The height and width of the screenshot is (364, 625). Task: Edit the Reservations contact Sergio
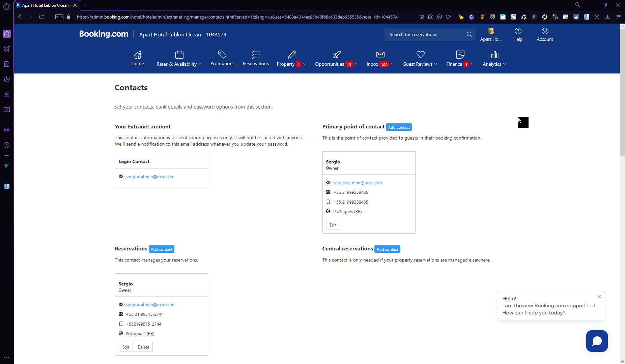[125, 347]
